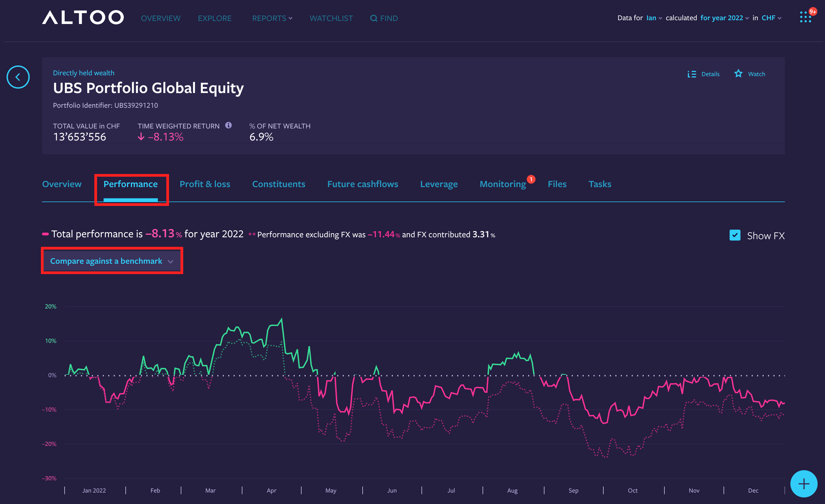Click the Sep marker on chart timeline
Screen dimensions: 825x504
(x=573, y=490)
